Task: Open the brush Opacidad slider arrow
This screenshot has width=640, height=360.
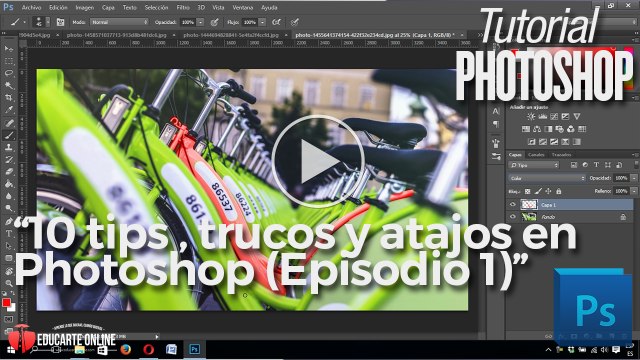Action: click(200, 22)
